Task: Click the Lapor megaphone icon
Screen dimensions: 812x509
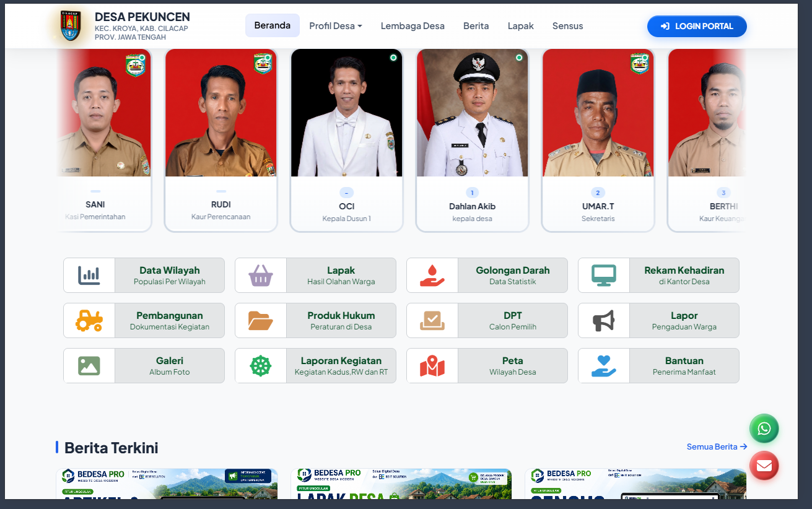Action: coord(604,320)
